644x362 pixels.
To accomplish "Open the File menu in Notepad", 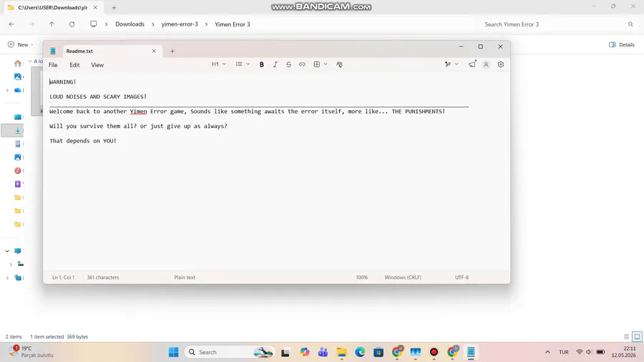I will (53, 65).
